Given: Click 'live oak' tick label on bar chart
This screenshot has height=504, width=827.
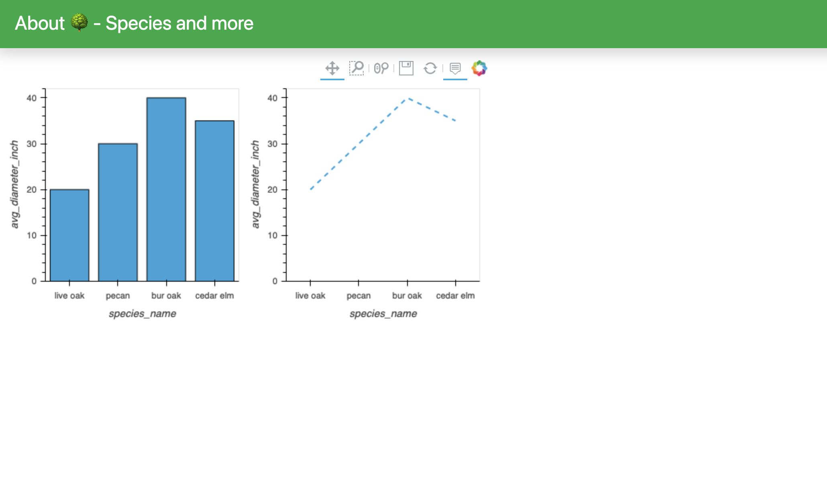Looking at the screenshot, I should (x=69, y=296).
